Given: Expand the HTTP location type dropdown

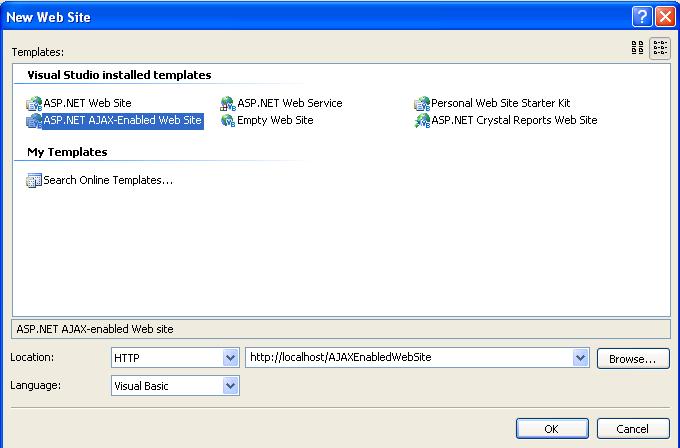Looking at the screenshot, I should tap(231, 358).
